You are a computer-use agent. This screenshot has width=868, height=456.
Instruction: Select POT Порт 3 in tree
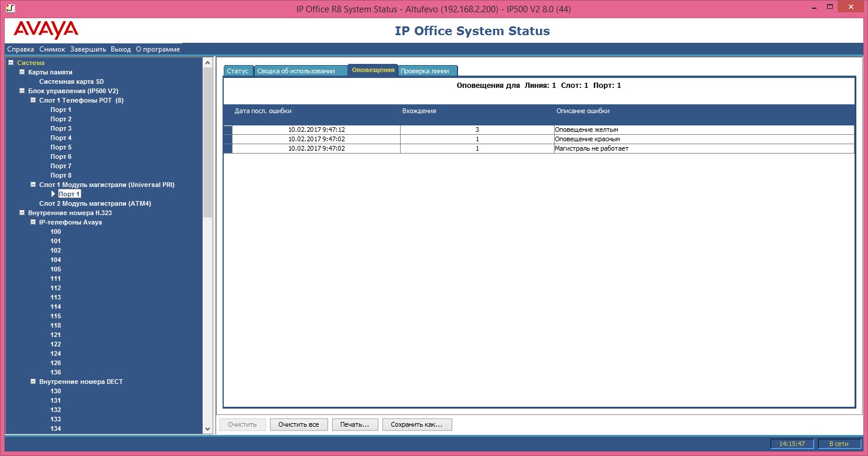point(61,128)
